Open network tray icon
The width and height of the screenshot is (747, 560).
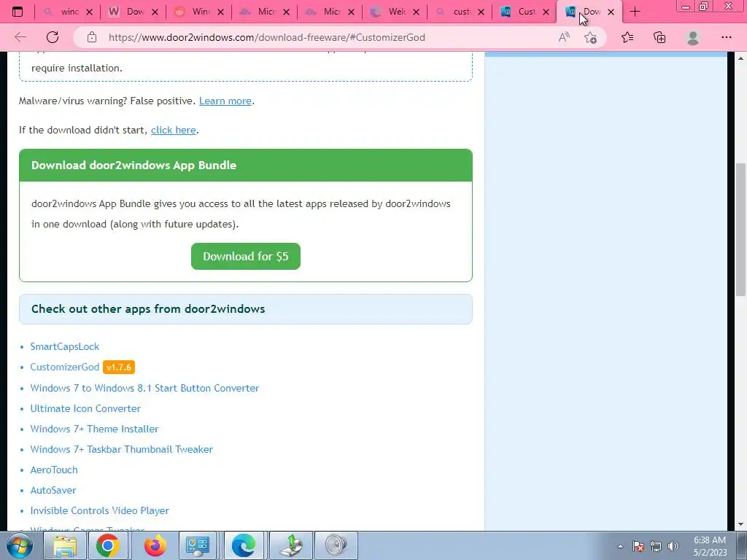[656, 546]
